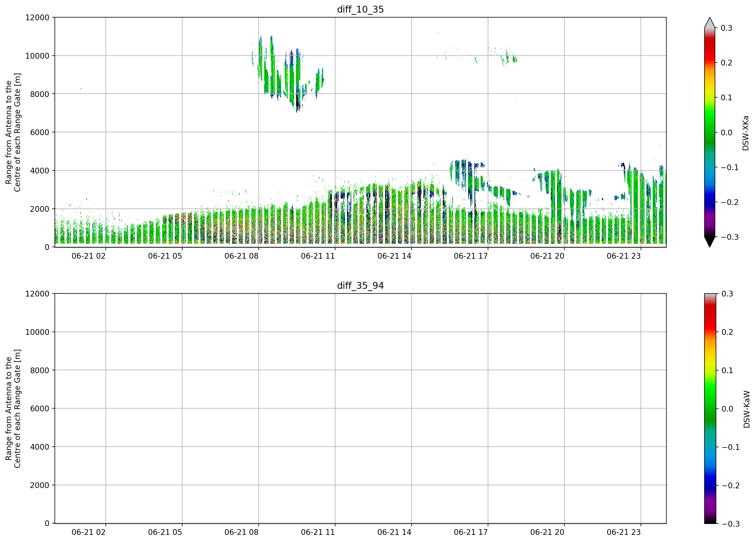
Task: Click the diff_35_94 plot title
Action: click(360, 286)
